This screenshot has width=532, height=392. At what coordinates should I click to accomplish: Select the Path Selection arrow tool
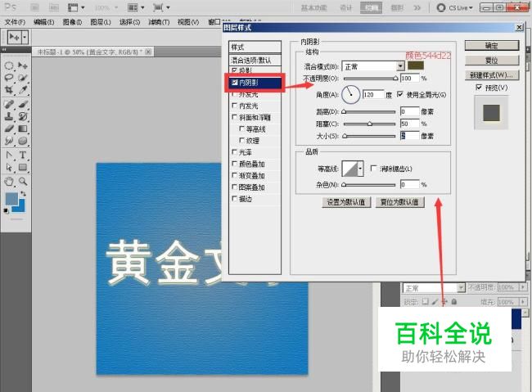coord(9,167)
